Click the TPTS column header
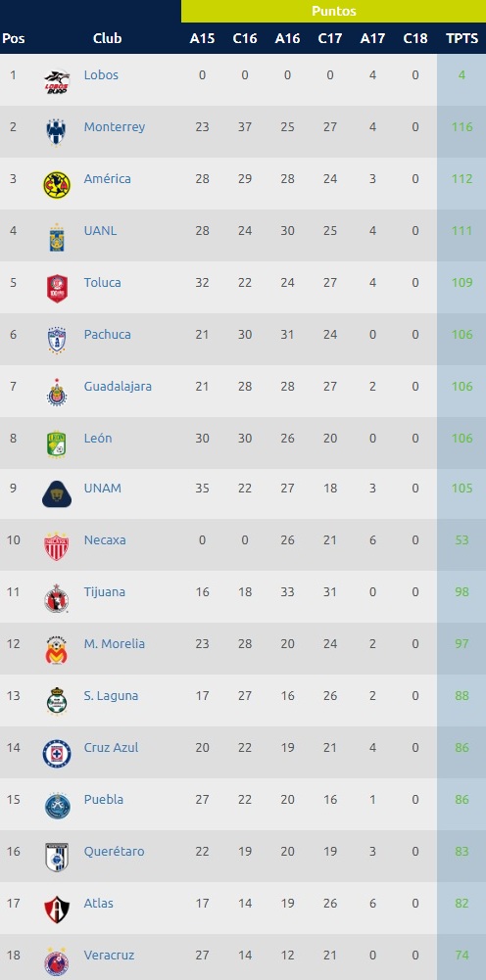This screenshot has height=980, width=486. click(x=462, y=38)
